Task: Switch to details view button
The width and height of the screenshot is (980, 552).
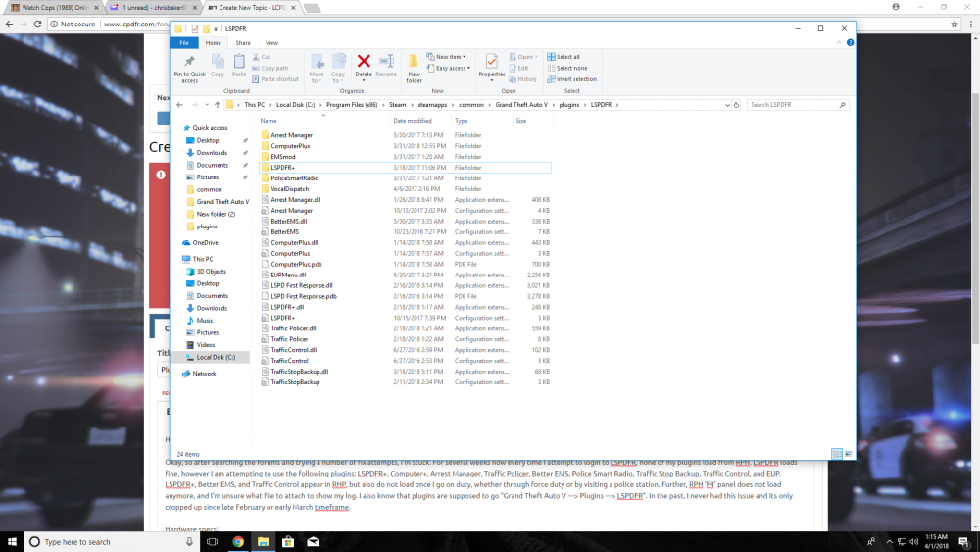Action: click(837, 454)
